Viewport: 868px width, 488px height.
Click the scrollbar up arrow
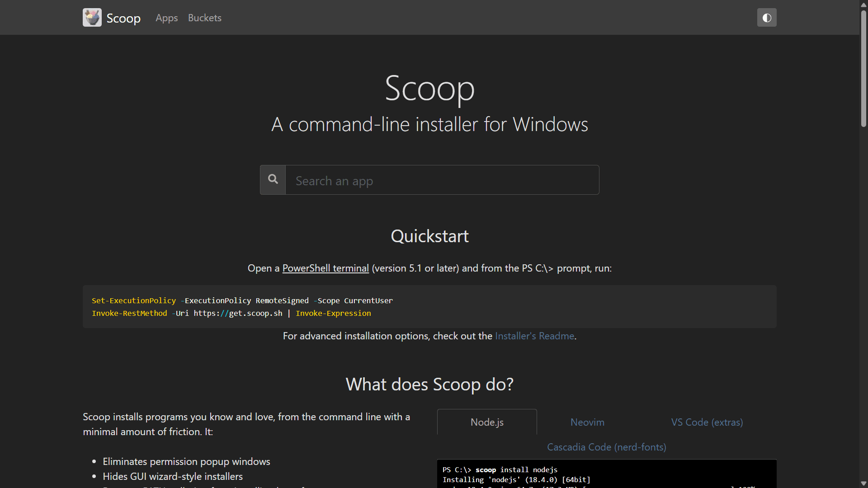[863, 4]
